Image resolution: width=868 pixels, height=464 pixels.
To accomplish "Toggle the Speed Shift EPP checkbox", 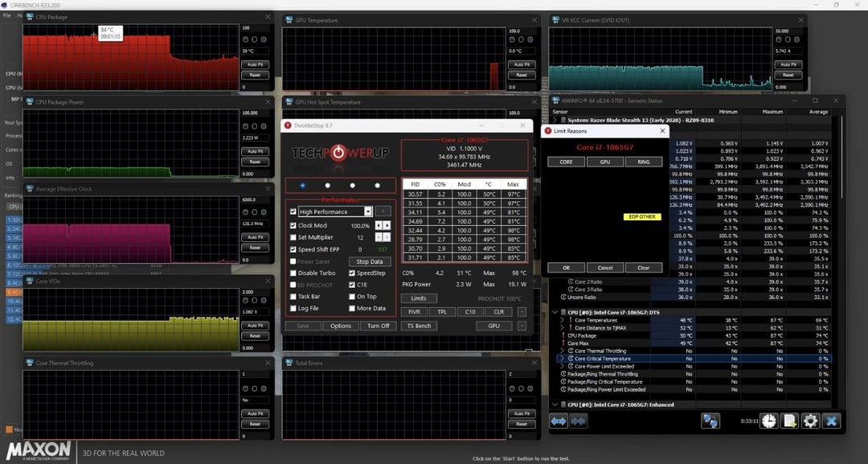I will pyautogui.click(x=293, y=250).
